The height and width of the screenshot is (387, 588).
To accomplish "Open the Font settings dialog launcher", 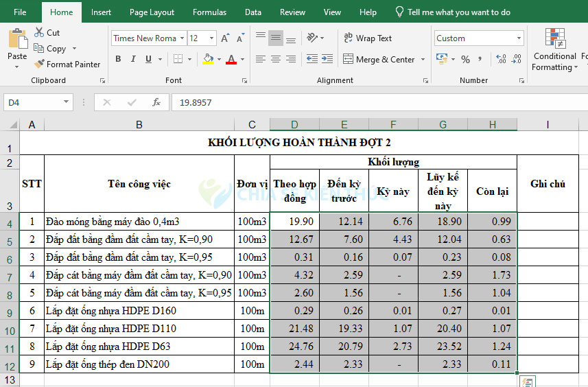I will click(x=244, y=81).
